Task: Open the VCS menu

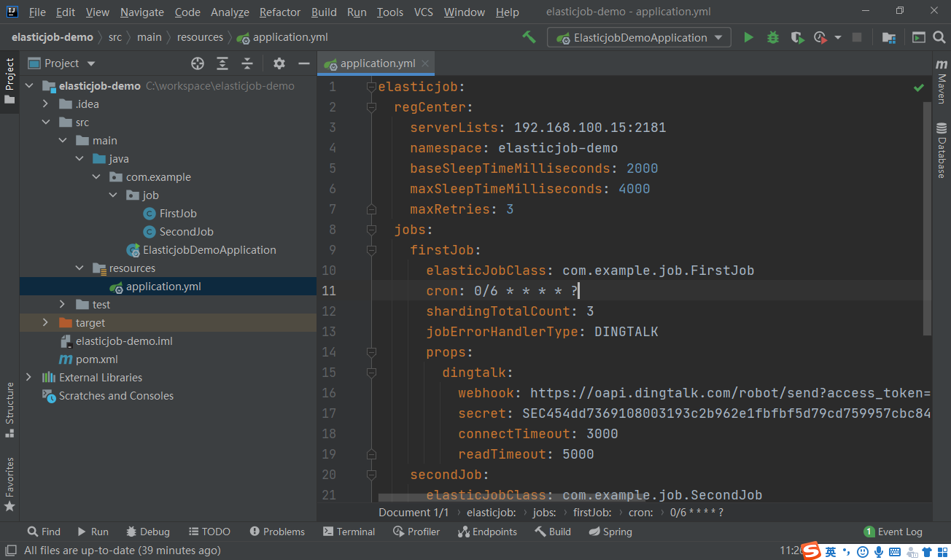Action: pyautogui.click(x=424, y=12)
